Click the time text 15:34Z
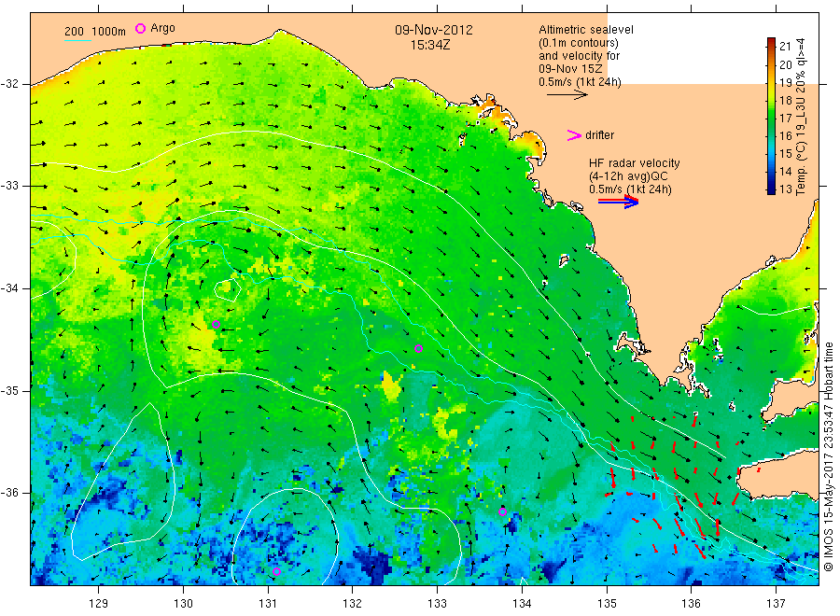 coord(430,46)
